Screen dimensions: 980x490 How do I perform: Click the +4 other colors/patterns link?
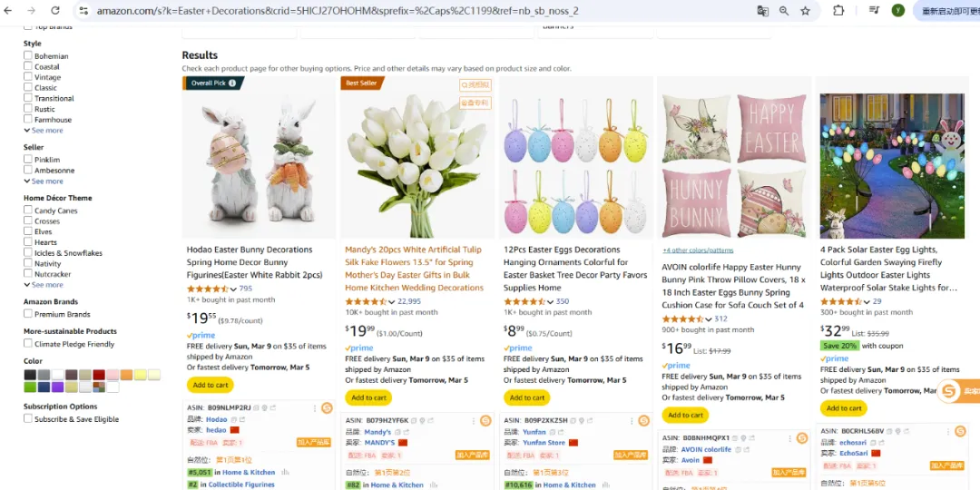coord(698,250)
